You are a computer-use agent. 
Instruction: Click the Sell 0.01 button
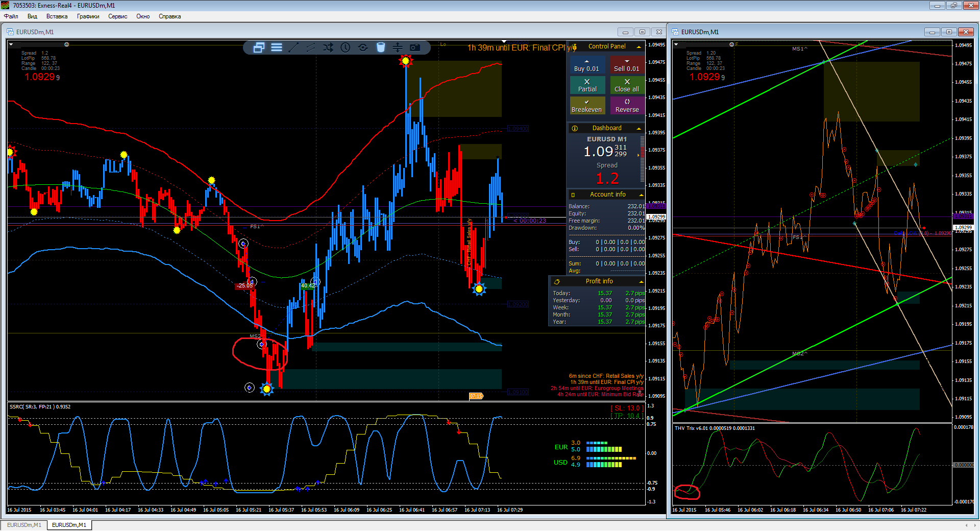click(x=627, y=65)
